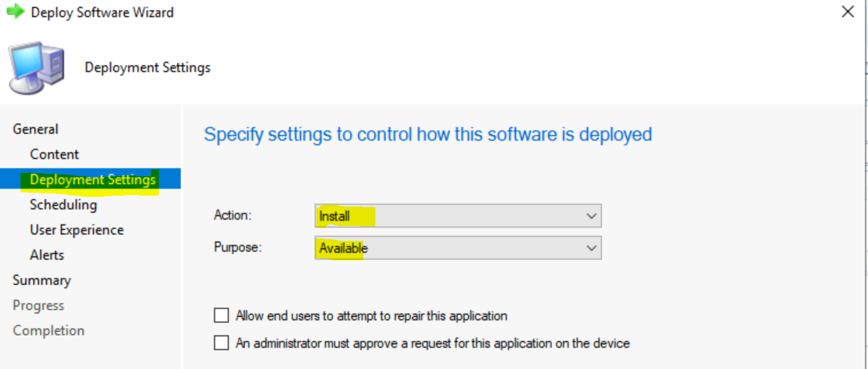This screenshot has width=868, height=369.
Task: Click the Available value in the Purpose field
Action: (x=343, y=248)
